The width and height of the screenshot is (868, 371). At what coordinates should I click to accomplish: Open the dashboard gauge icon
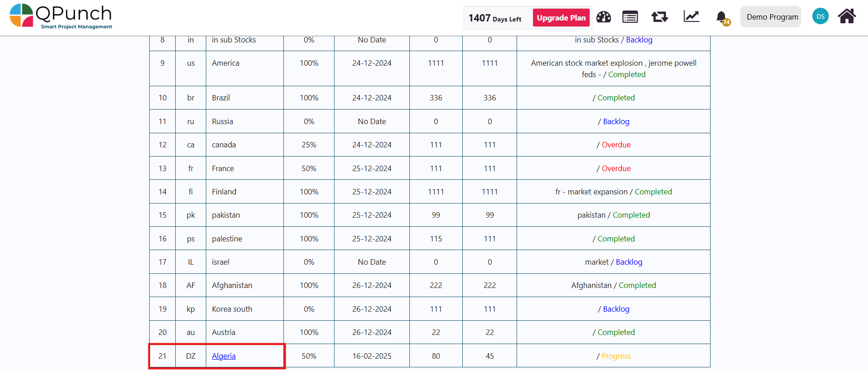click(x=603, y=17)
